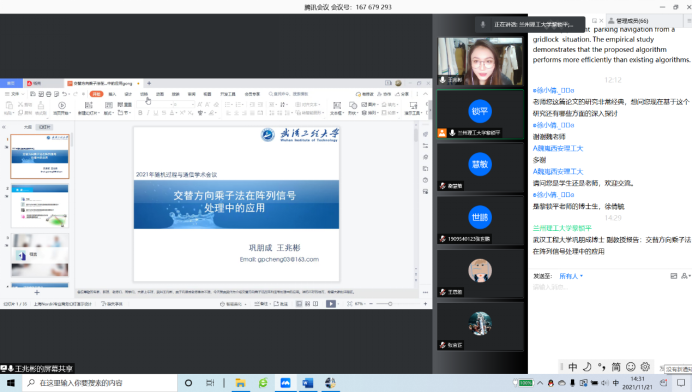Click the play from current slide icon in ribbon
The height and width of the screenshot is (392, 693).
click(x=62, y=105)
